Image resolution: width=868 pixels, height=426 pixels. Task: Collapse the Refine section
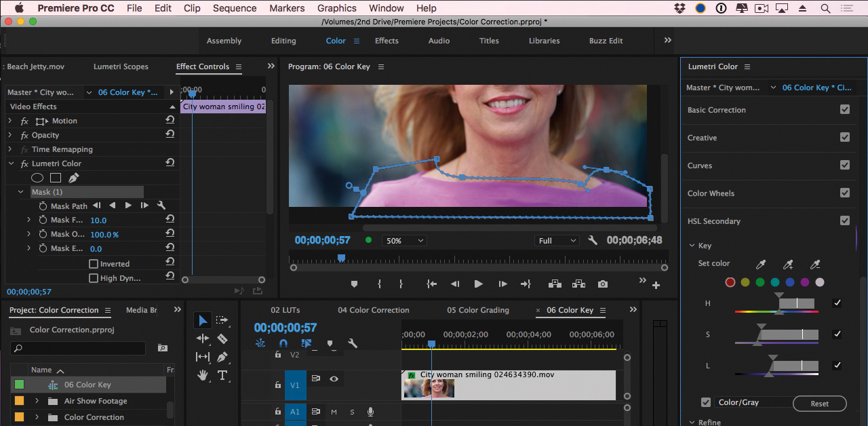coord(692,422)
